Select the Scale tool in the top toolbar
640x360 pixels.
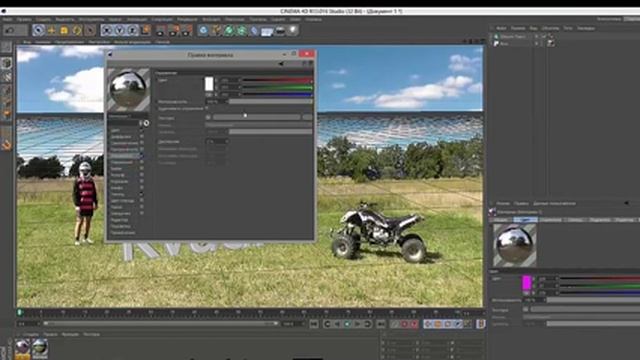[x=64, y=30]
